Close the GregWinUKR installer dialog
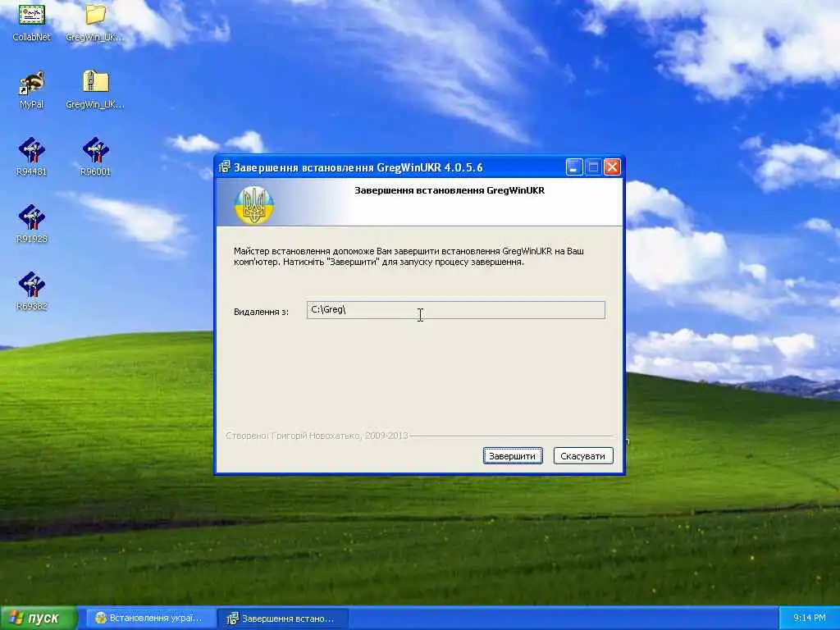 tap(612, 167)
